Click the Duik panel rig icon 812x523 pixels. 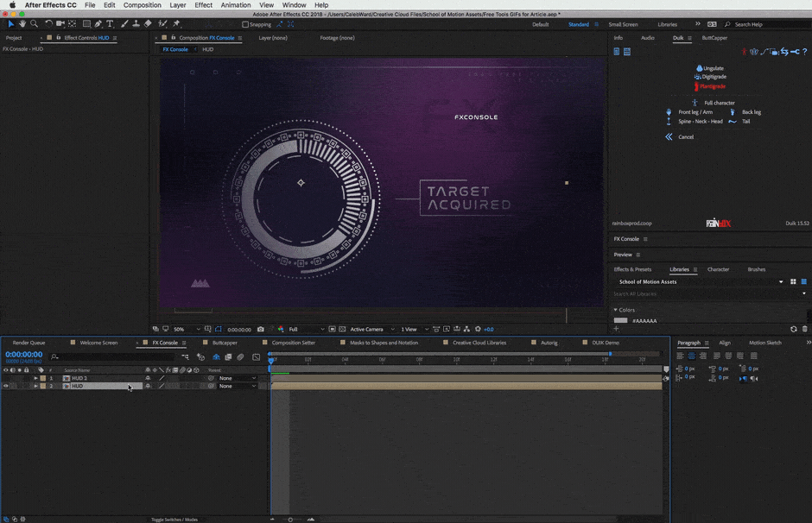coord(744,52)
